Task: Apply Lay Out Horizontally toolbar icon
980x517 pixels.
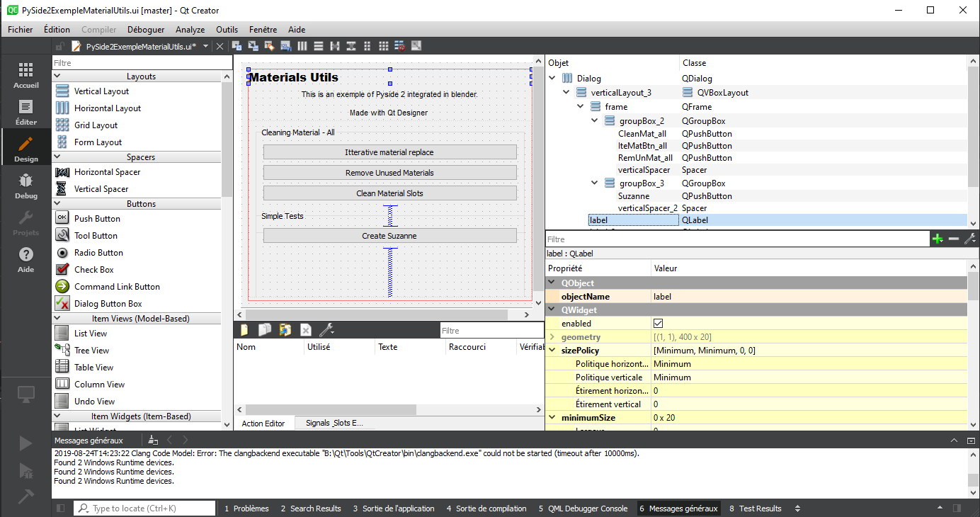Action: point(302,46)
